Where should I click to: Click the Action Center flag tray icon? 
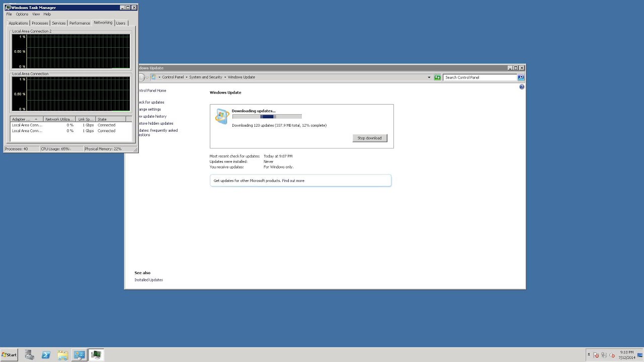[x=596, y=355]
